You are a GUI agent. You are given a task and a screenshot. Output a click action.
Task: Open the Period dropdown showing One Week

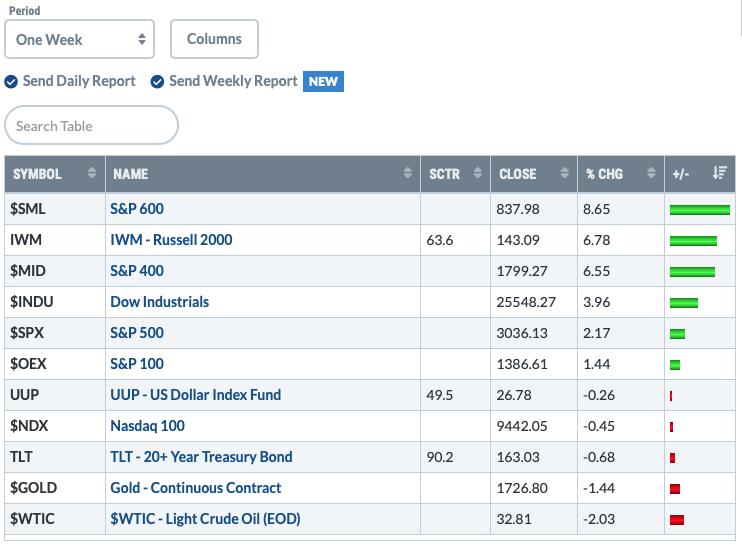[x=80, y=39]
